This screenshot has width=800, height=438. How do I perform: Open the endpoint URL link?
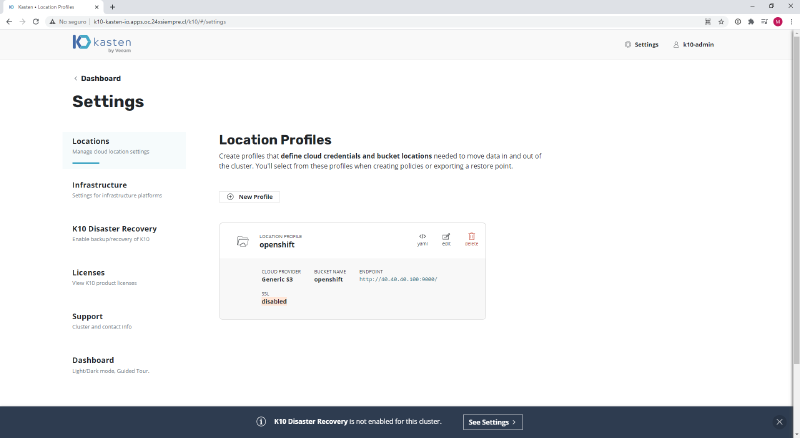[x=398, y=279]
